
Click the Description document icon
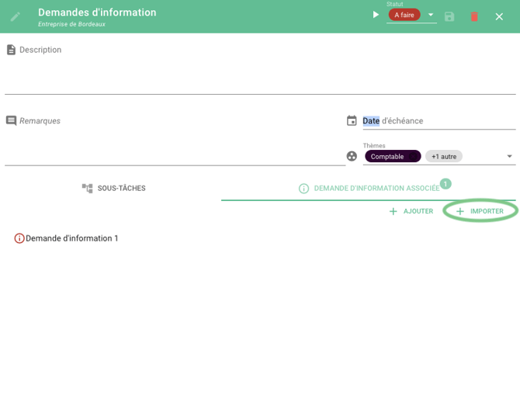12,50
